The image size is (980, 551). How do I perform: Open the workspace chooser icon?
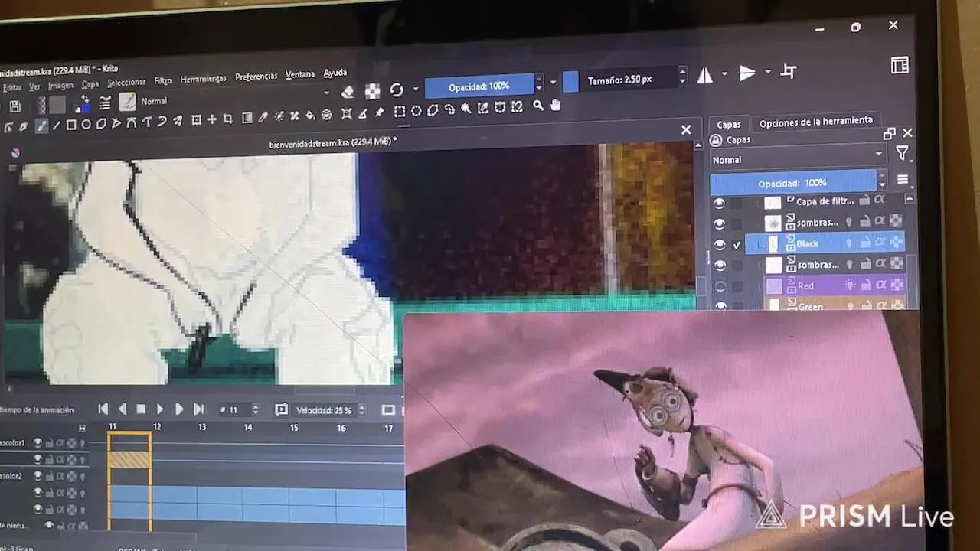point(900,65)
